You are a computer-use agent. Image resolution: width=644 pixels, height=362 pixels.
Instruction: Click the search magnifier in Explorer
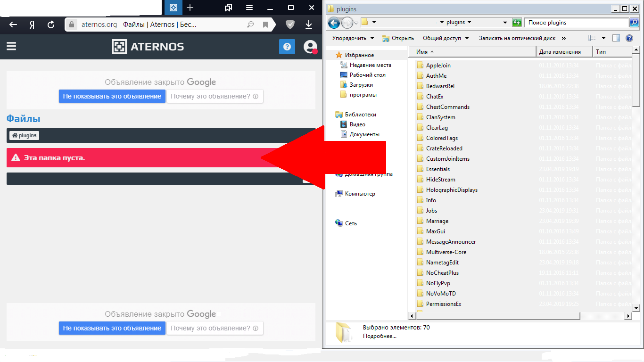click(x=634, y=22)
